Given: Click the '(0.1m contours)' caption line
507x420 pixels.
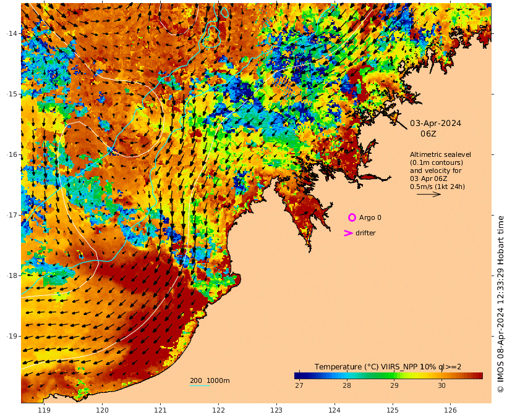Looking at the screenshot, I should tap(436, 162).
